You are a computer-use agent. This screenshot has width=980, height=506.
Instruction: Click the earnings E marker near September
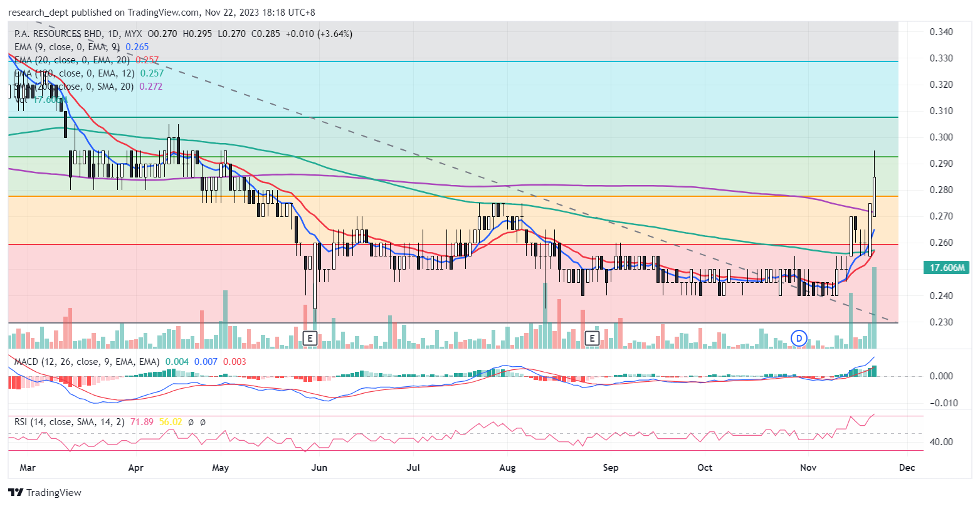click(x=591, y=339)
